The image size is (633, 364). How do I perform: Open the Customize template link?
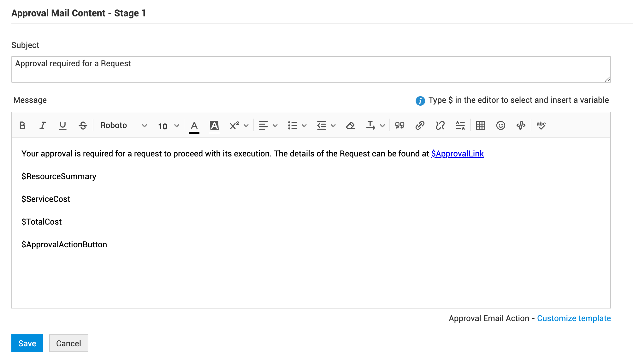pyautogui.click(x=574, y=318)
